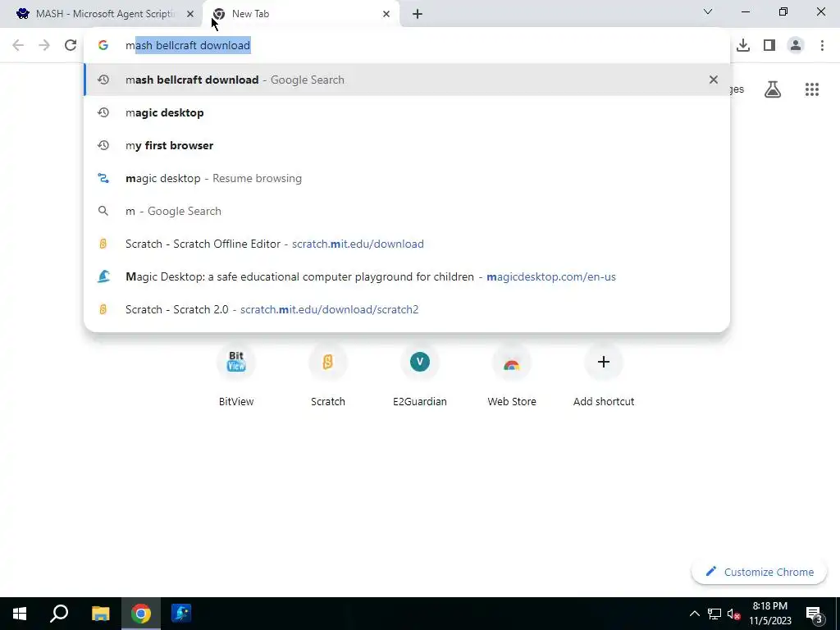Show hidden system tray icons
The image size is (840, 630).
(x=694, y=614)
